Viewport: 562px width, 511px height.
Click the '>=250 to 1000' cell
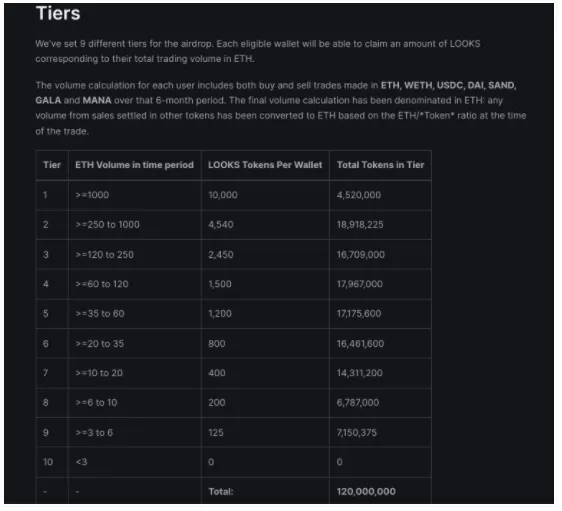tap(134, 225)
